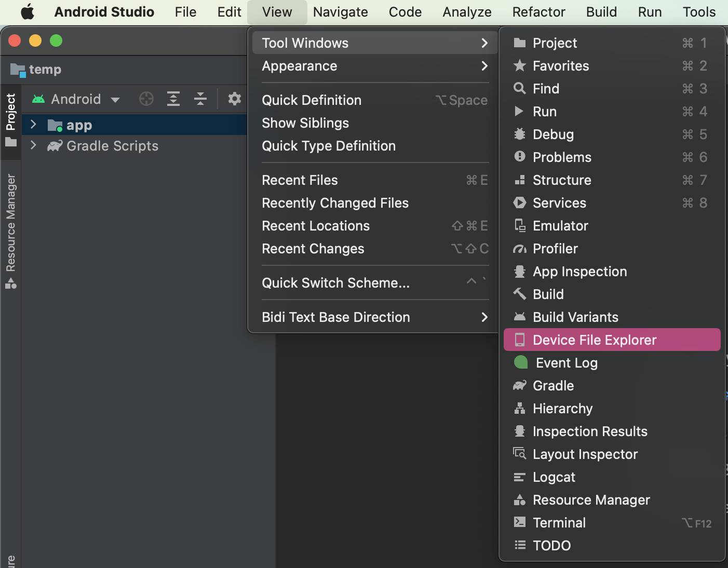Open the Appearance submenu
This screenshot has width=728, height=568.
(374, 66)
